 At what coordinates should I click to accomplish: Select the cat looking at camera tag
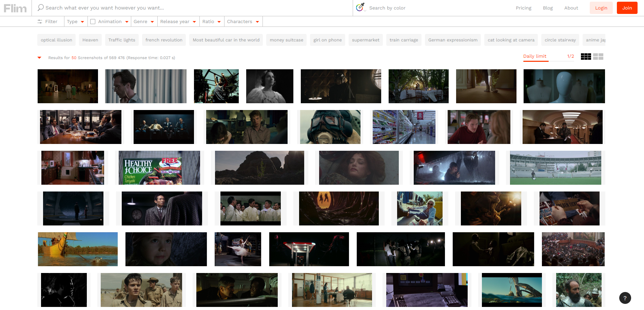point(511,40)
